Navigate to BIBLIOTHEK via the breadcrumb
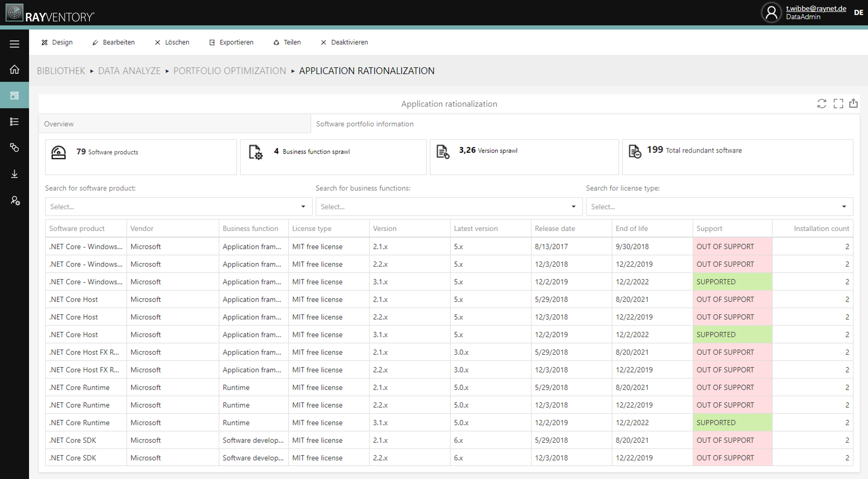Screen dimensions: 868x479 pos(61,71)
